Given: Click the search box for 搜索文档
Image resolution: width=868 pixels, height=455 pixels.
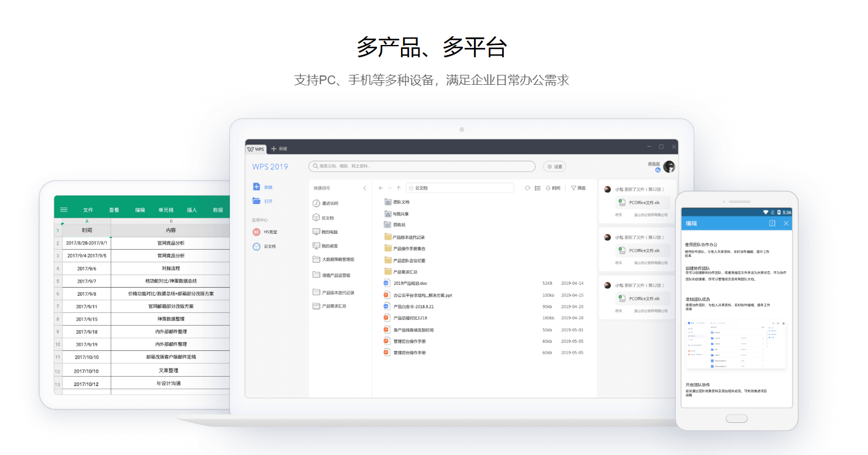Looking at the screenshot, I should [422, 166].
